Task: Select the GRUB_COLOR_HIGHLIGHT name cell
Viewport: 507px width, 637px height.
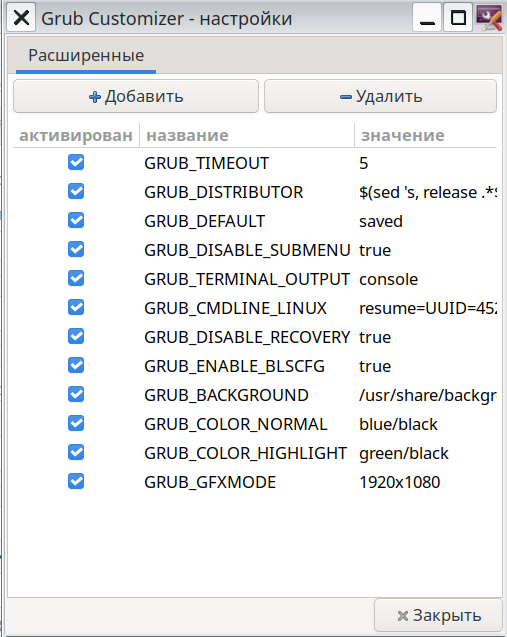Action: point(245,453)
